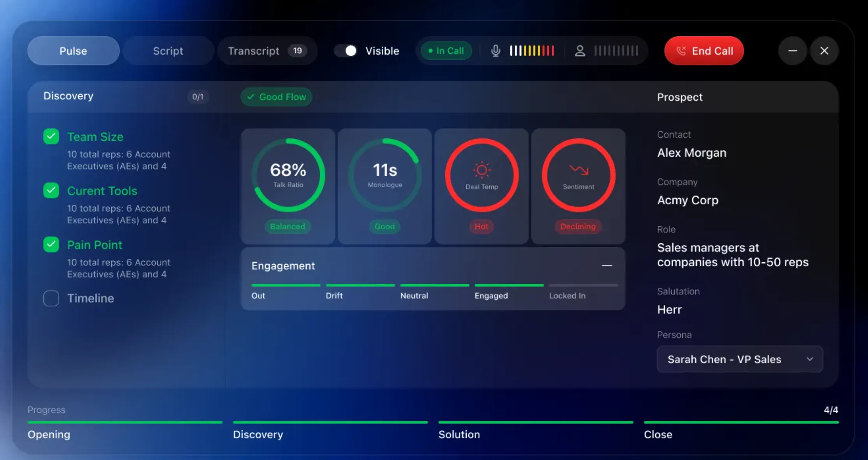Click the Transcript count badge 19
Image resolution: width=868 pixels, height=460 pixels.
(x=297, y=51)
